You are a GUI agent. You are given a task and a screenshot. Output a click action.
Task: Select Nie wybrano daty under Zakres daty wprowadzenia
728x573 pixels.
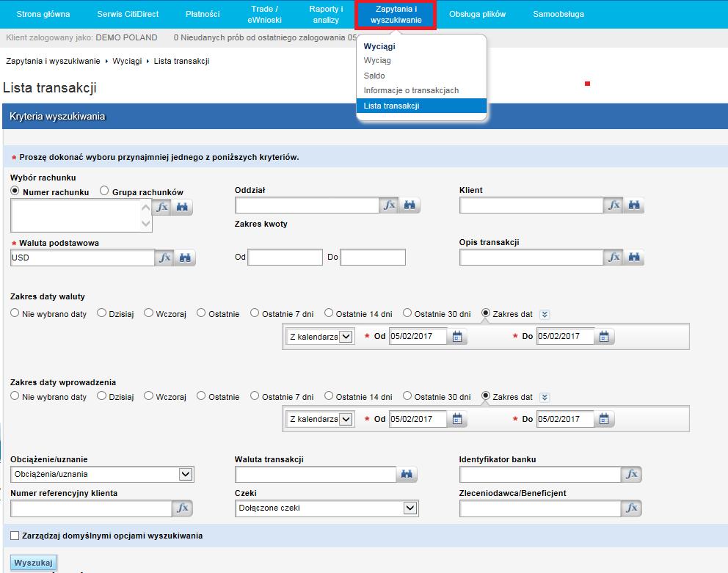(x=15, y=395)
